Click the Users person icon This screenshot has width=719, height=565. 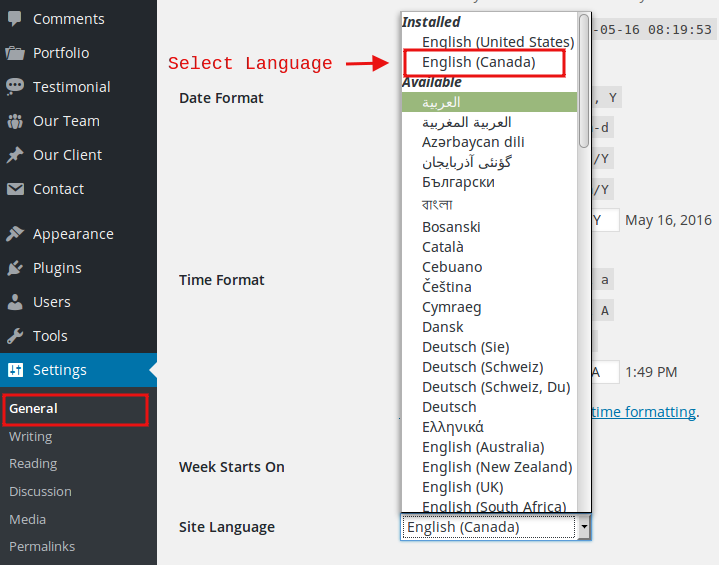coord(15,302)
